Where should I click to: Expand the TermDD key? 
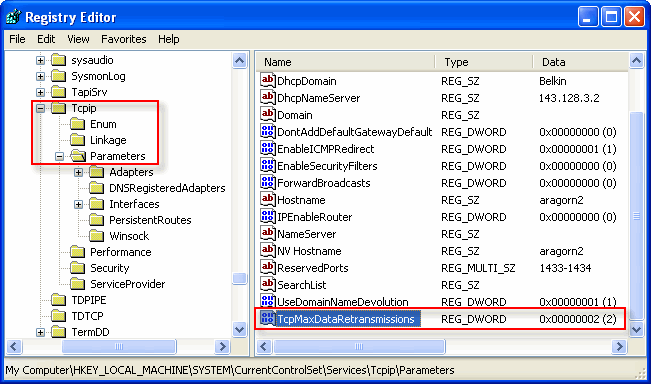40,332
